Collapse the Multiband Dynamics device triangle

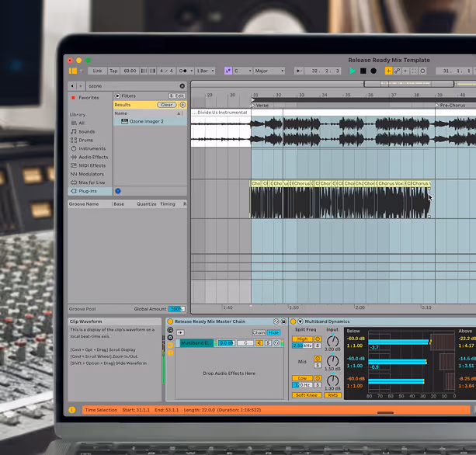click(x=301, y=321)
